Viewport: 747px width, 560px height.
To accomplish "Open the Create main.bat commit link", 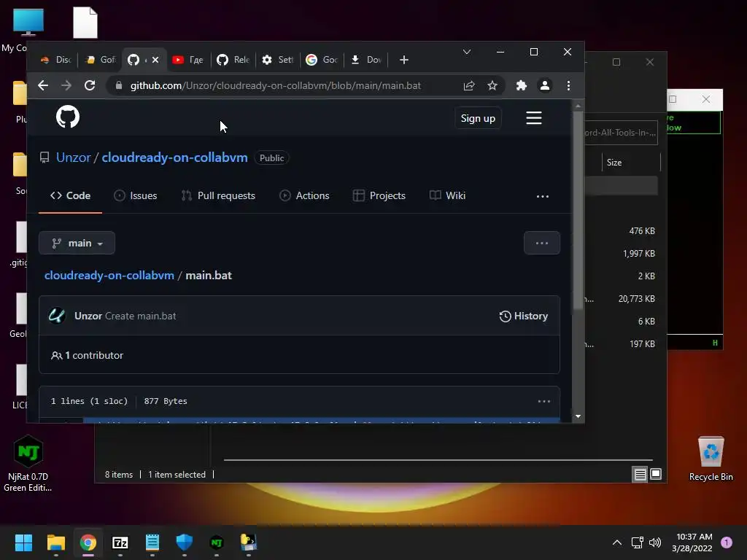I will click(x=141, y=316).
